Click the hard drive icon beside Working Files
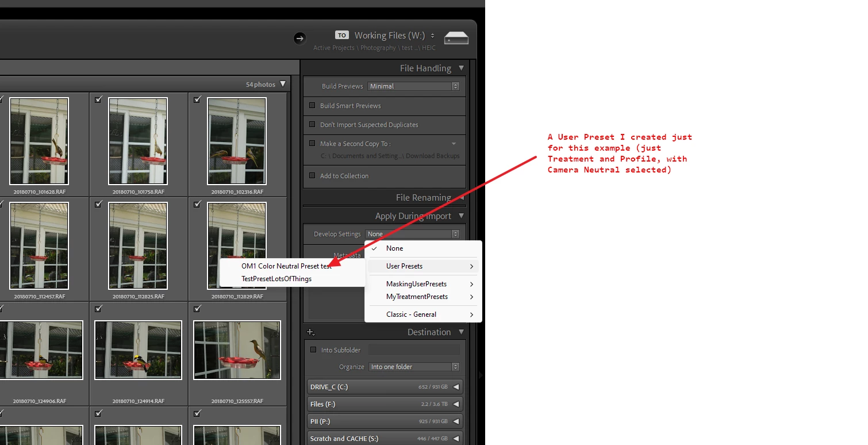This screenshot has width=868, height=445. pyautogui.click(x=456, y=38)
